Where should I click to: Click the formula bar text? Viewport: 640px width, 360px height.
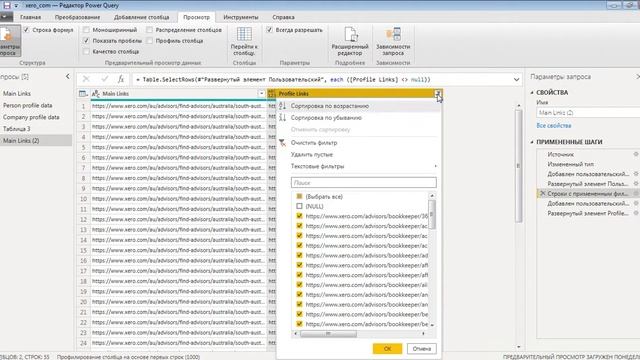(282, 80)
